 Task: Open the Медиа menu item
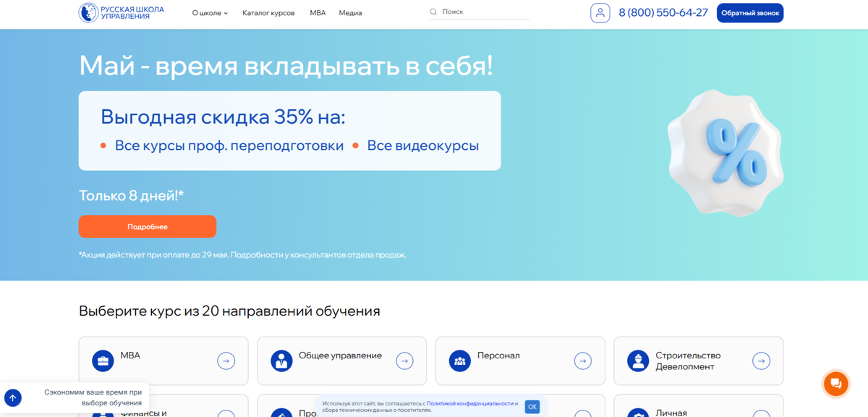point(350,13)
